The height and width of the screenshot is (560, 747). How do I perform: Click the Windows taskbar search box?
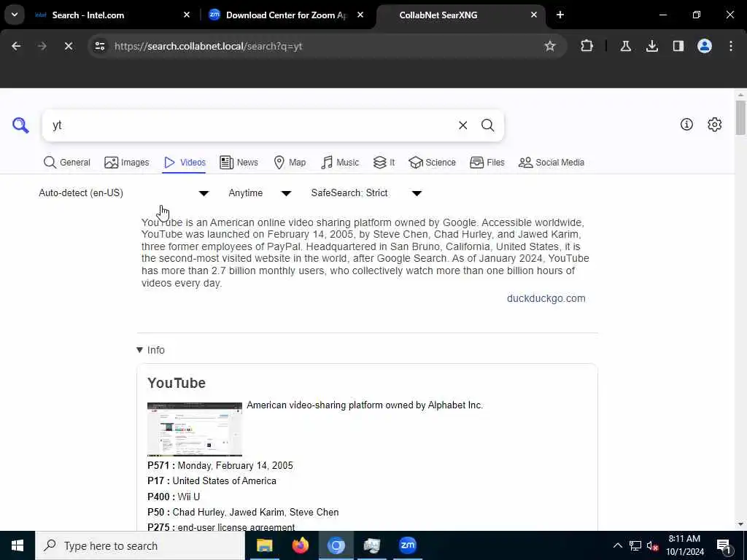click(x=140, y=545)
